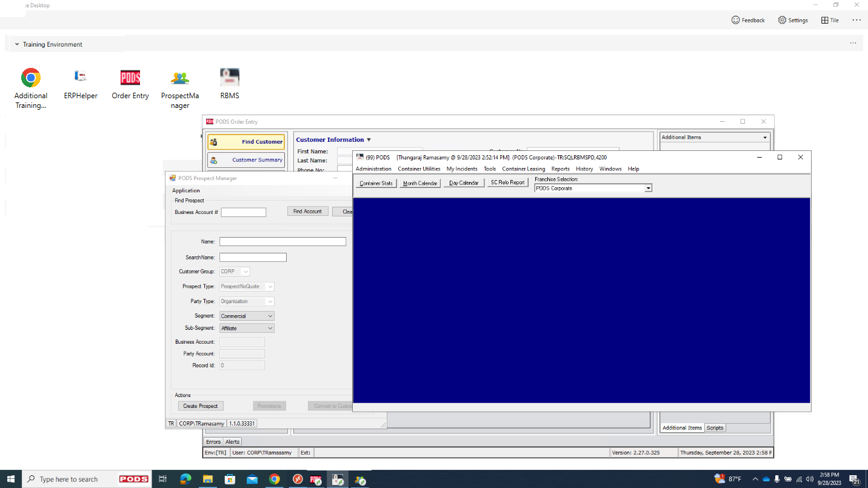Launch the ProspectManager desktop icon
This screenshot has height=488, width=868.
180,78
